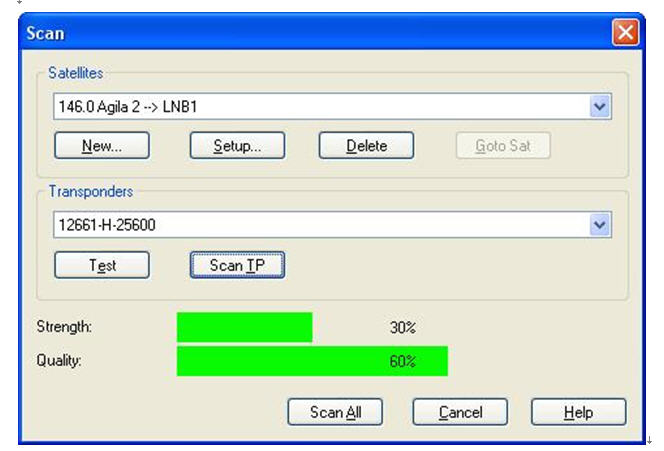Click the 30% strength value
Image resolution: width=664 pixels, height=451 pixels.
403,327
